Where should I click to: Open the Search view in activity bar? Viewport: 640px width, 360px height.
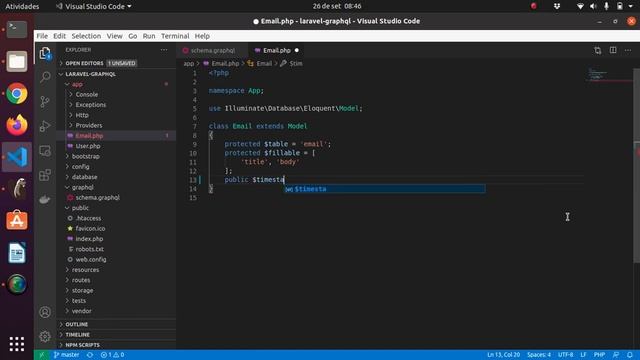click(x=45, y=77)
